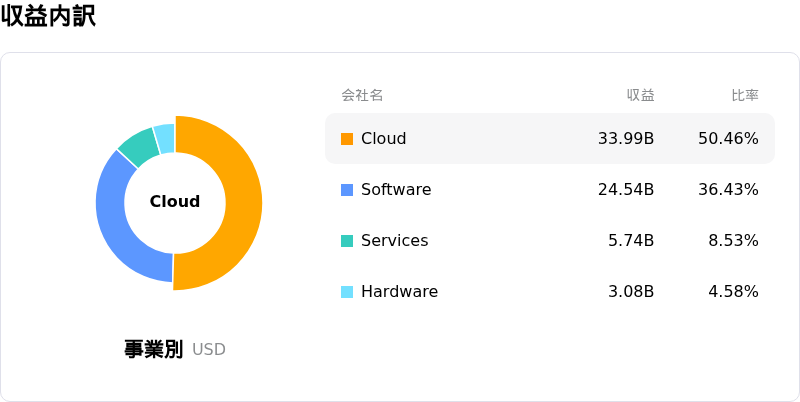Click the blue Software legend swatch
Viewport: 800px width, 402px height.
[x=347, y=190]
